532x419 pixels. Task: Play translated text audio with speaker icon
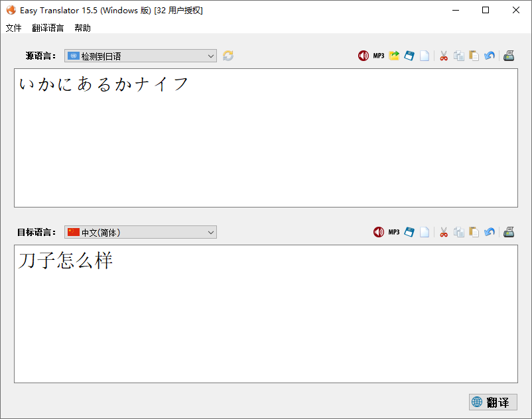[x=379, y=232]
